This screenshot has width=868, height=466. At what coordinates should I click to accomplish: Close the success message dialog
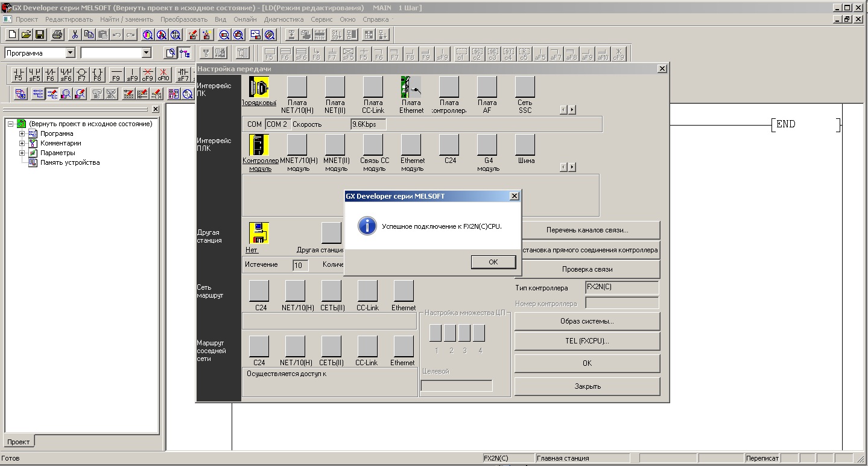click(514, 196)
